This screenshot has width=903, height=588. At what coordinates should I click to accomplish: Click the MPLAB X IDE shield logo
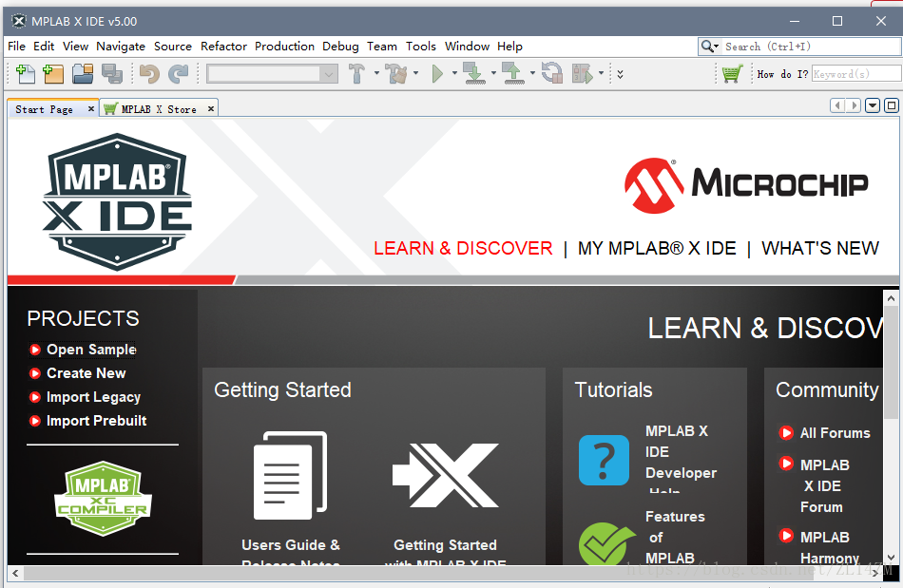pos(117,202)
